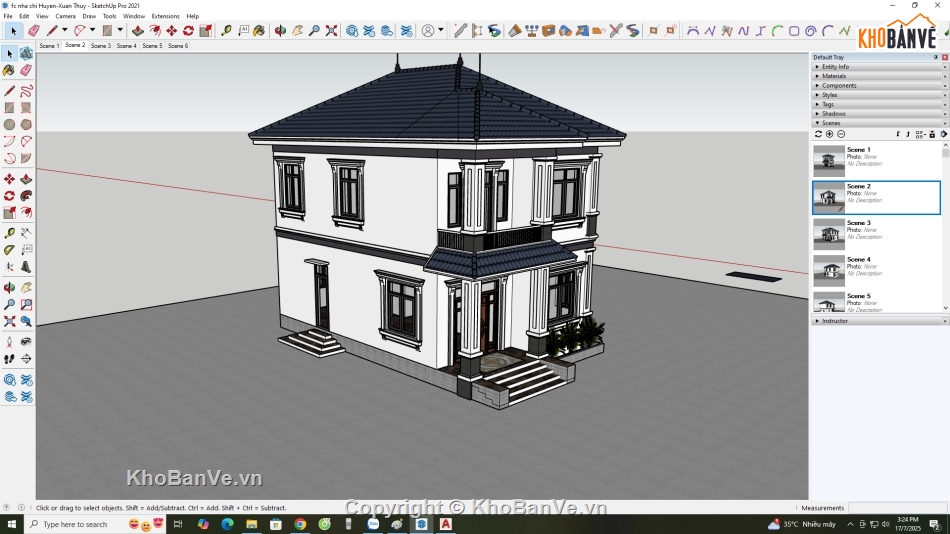950x534 pixels.
Task: Select the Polygon tool in left toolbar
Action: [26, 124]
